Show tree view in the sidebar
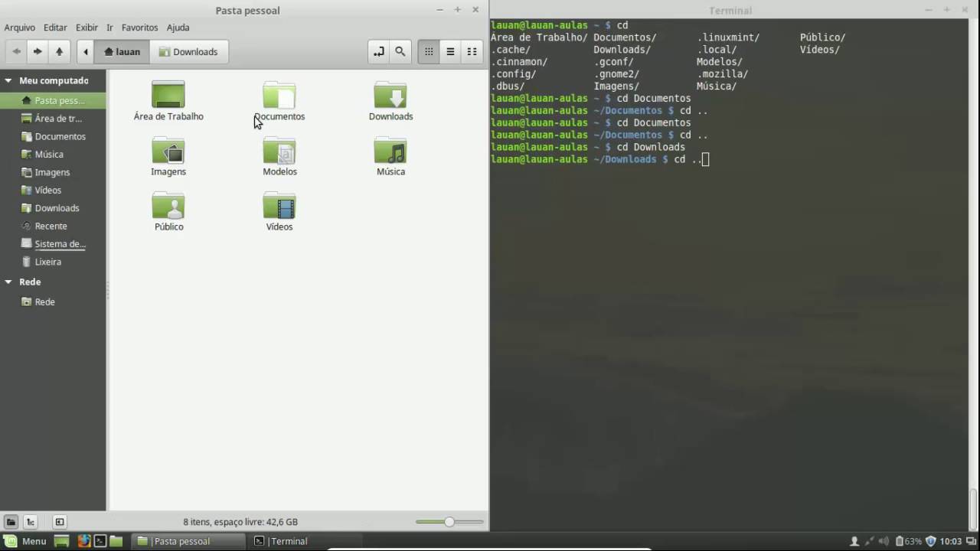 point(31,522)
